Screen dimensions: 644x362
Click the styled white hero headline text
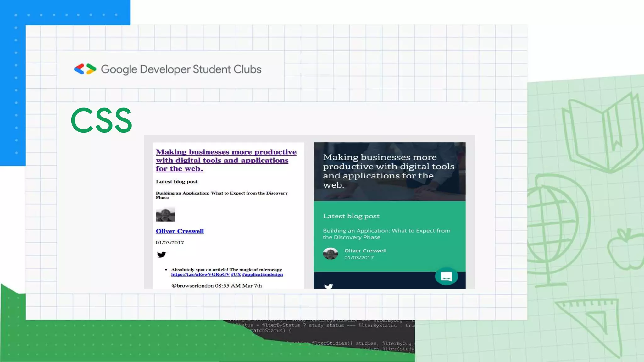click(x=388, y=171)
